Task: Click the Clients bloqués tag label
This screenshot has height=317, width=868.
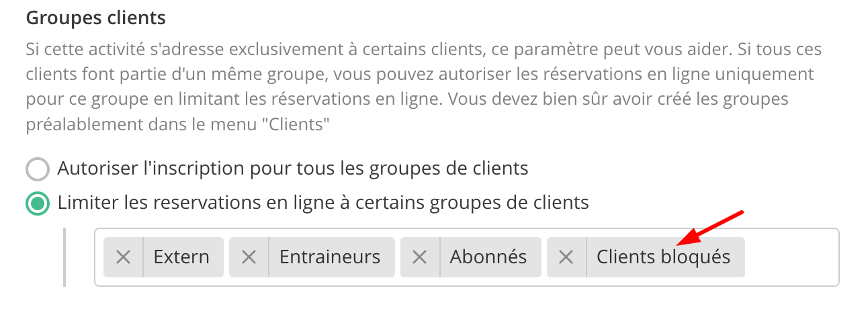Action: tap(664, 257)
